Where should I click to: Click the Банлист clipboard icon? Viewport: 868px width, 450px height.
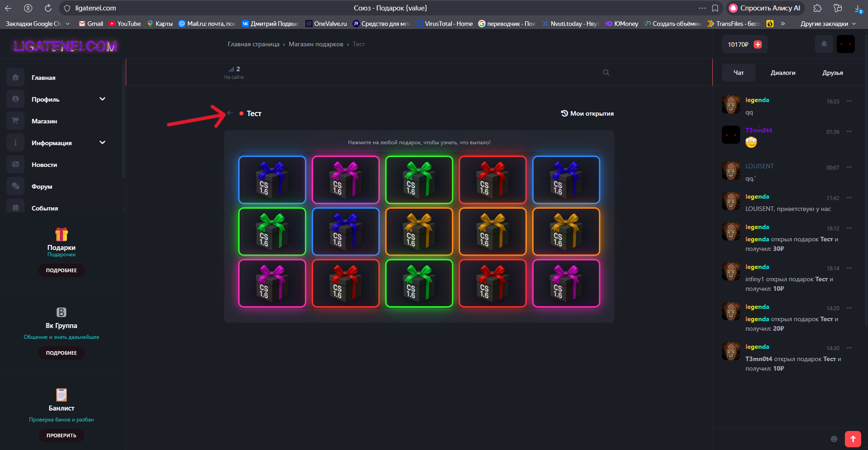point(61,395)
